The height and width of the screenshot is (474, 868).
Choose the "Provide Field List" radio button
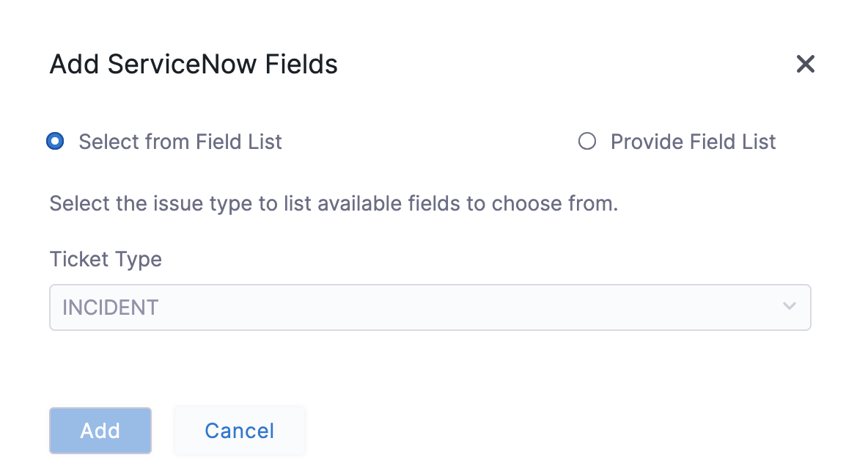[586, 142]
